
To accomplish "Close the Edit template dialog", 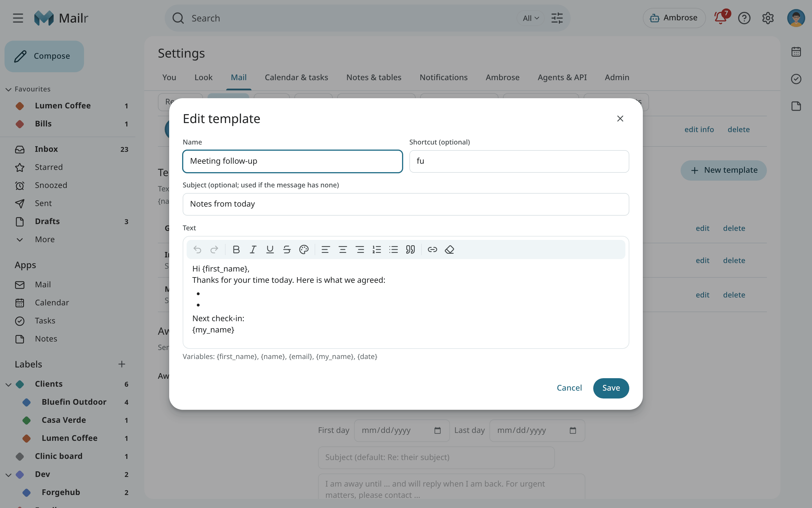I will pyautogui.click(x=620, y=119).
